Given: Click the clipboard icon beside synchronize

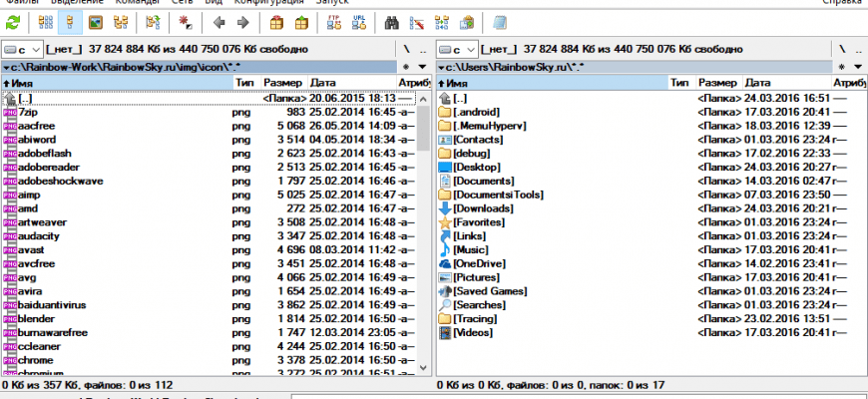Looking at the screenshot, I should [x=467, y=23].
